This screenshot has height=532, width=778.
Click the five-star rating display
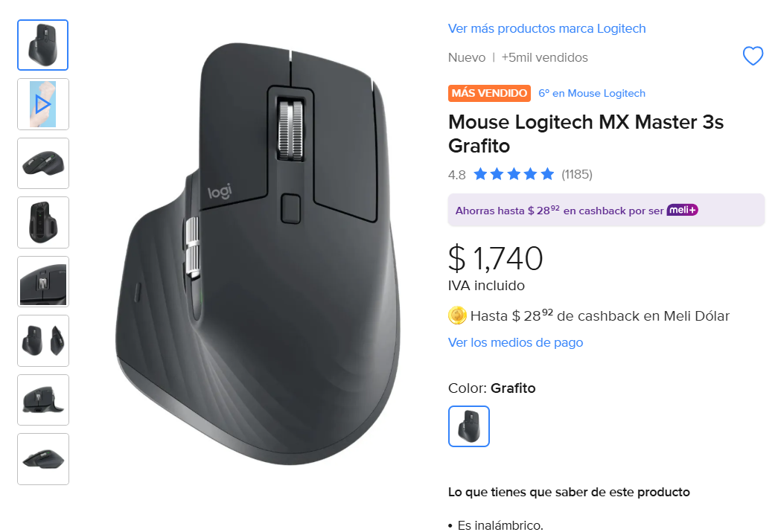click(514, 174)
